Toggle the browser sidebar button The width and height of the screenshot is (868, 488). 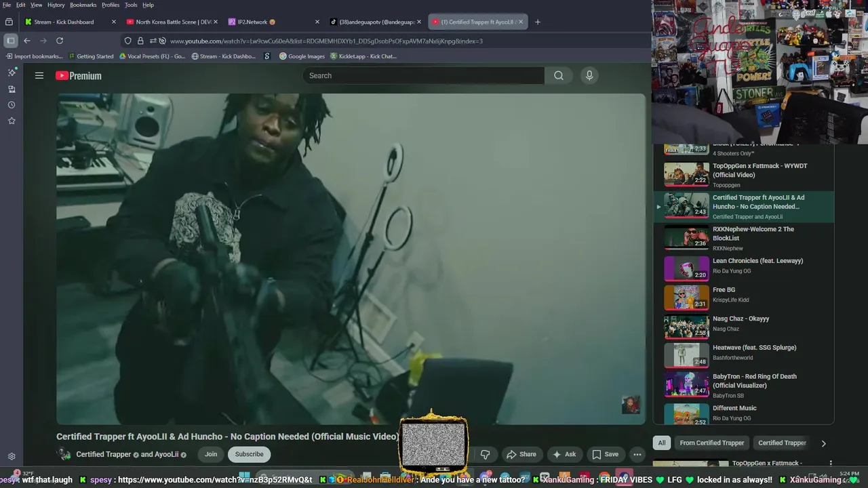tap(10, 41)
